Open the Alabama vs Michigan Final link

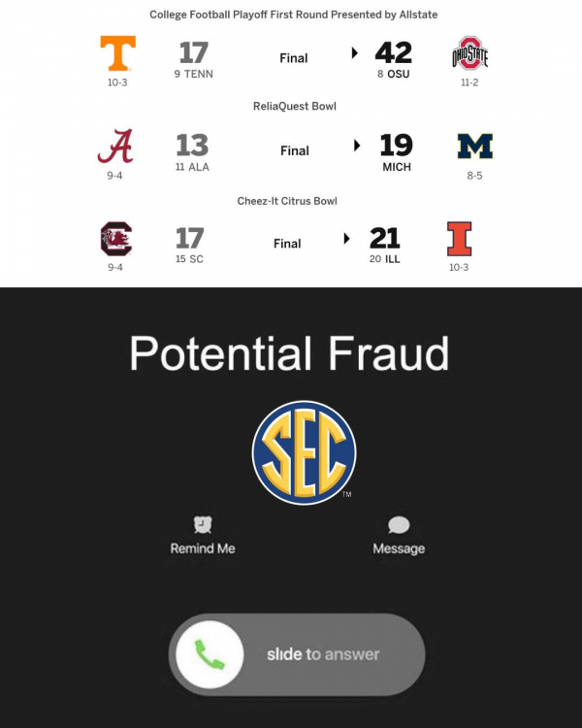pos(295,150)
